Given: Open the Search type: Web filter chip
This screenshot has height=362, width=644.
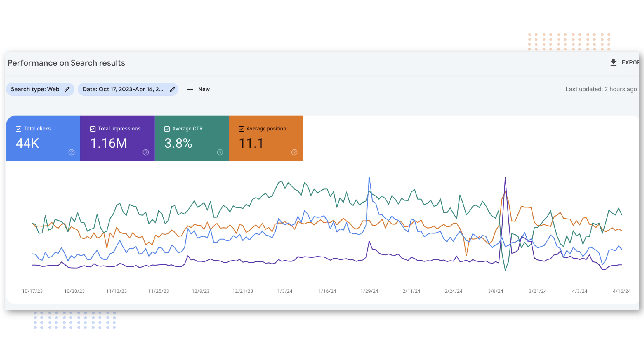Looking at the screenshot, I should pyautogui.click(x=40, y=89).
